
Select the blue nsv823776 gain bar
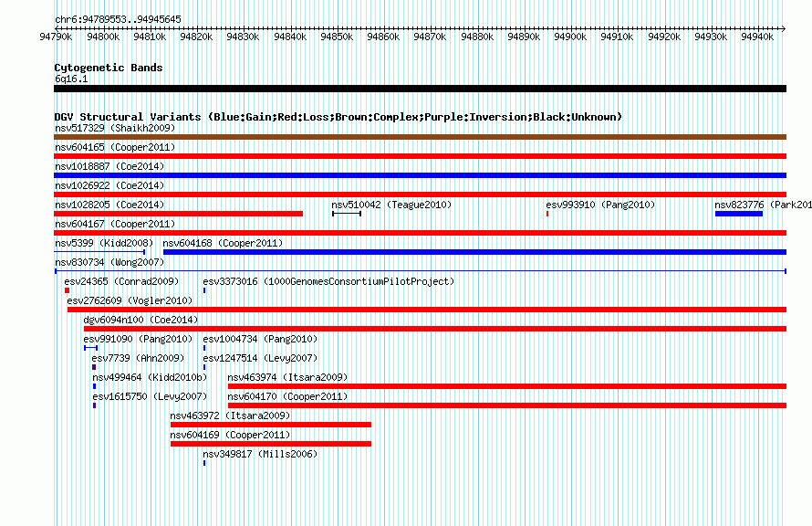tap(739, 214)
